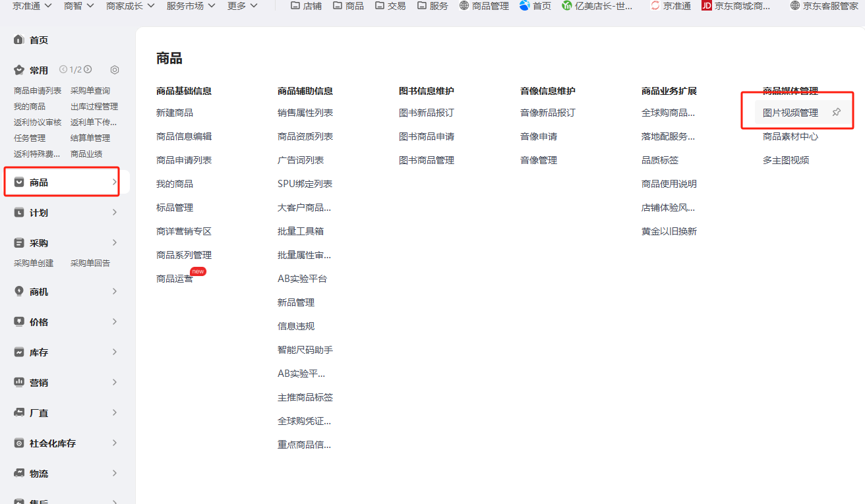Click the 首页 home icon in sidebar
This screenshot has width=865, height=504.
[x=19, y=40]
